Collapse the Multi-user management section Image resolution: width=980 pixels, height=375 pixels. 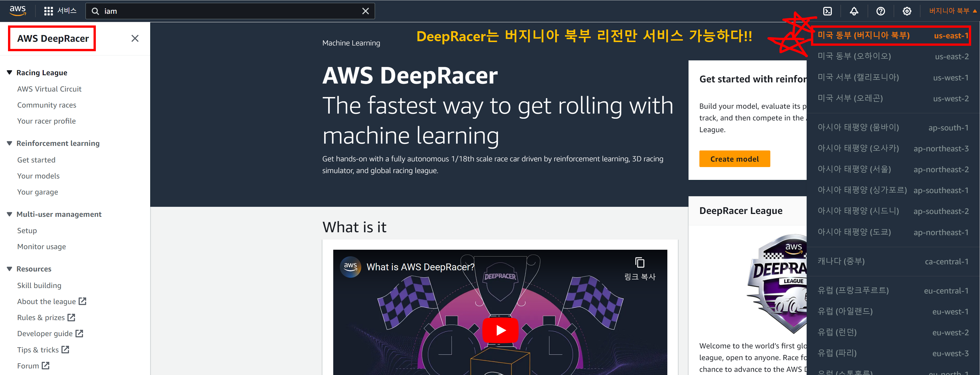pyautogui.click(x=9, y=214)
